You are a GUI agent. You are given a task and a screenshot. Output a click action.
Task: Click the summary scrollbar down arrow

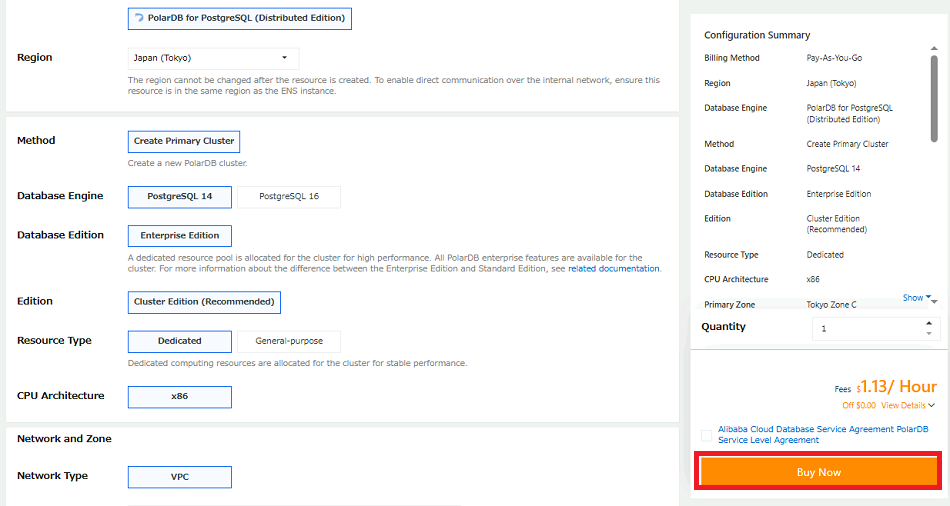pos(934,301)
